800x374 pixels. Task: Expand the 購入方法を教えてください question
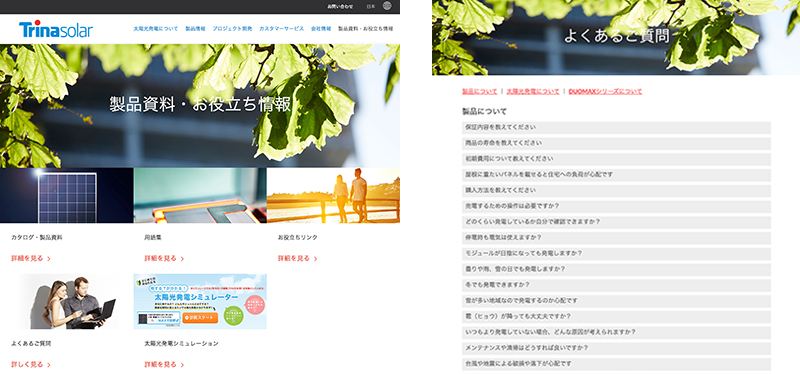pos(616,190)
